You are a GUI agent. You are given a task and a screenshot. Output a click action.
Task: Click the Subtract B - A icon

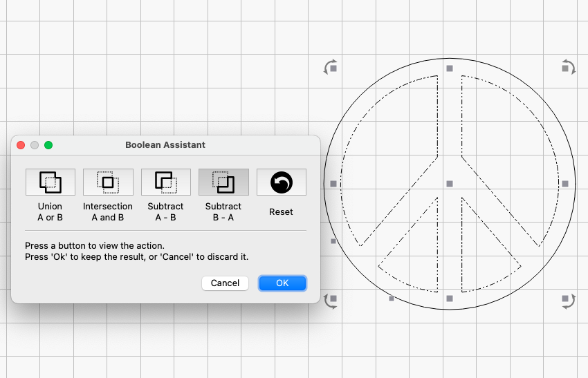coord(223,182)
